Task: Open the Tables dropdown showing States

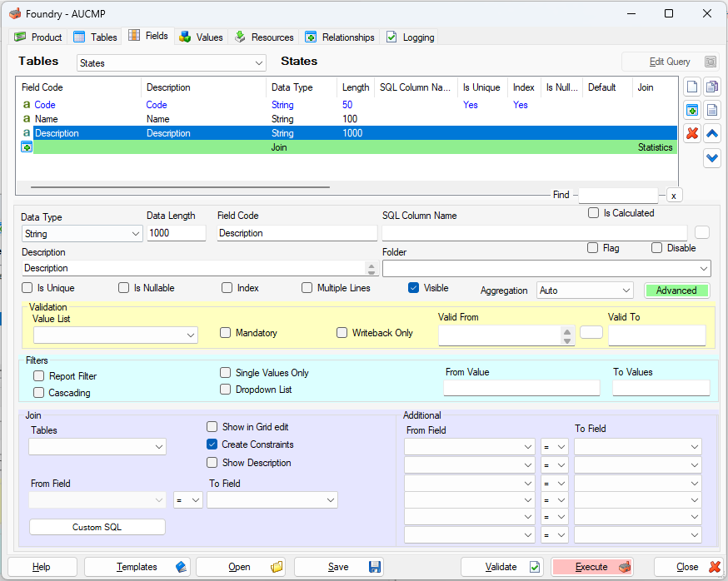Action: tap(172, 63)
